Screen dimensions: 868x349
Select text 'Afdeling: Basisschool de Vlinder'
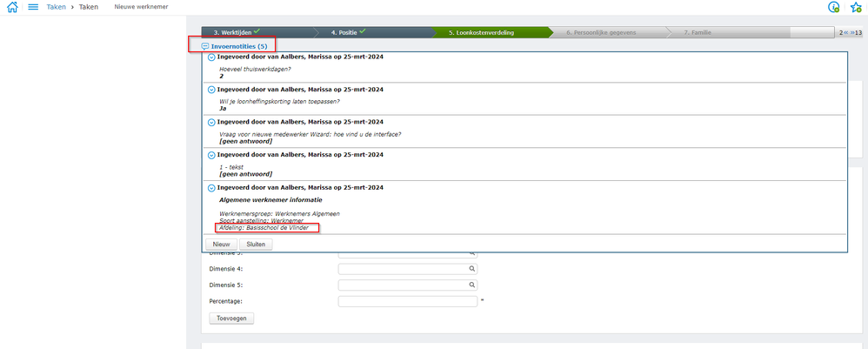click(264, 228)
